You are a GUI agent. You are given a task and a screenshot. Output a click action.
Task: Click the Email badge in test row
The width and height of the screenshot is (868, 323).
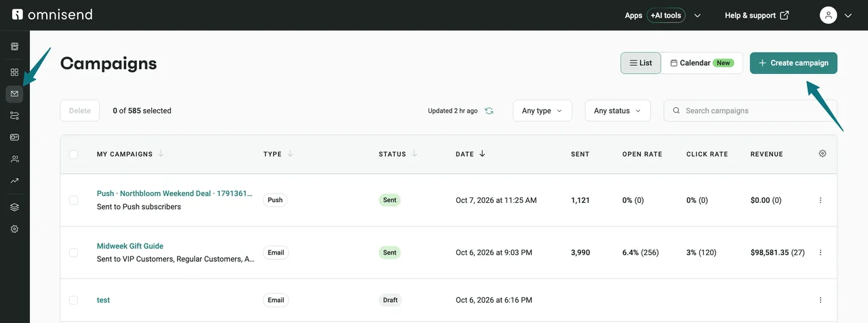tap(276, 300)
